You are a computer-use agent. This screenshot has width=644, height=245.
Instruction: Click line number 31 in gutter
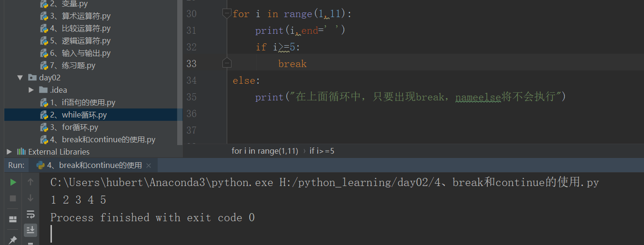[x=191, y=30]
